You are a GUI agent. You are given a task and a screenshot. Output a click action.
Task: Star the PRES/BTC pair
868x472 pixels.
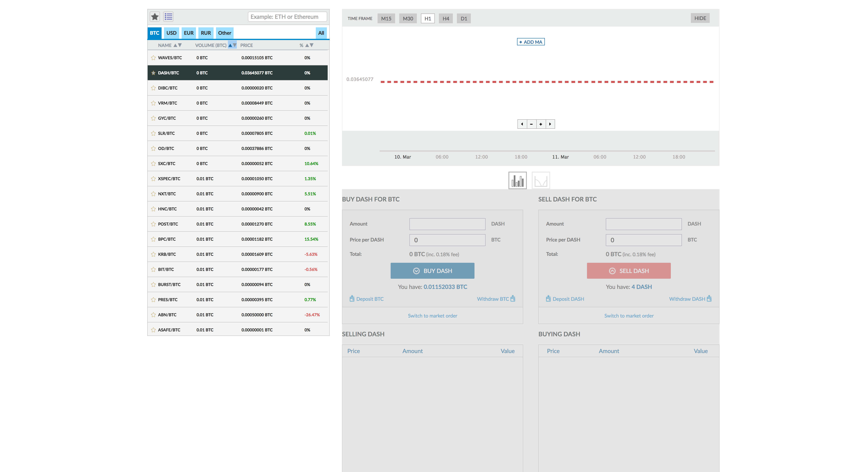[153, 300]
